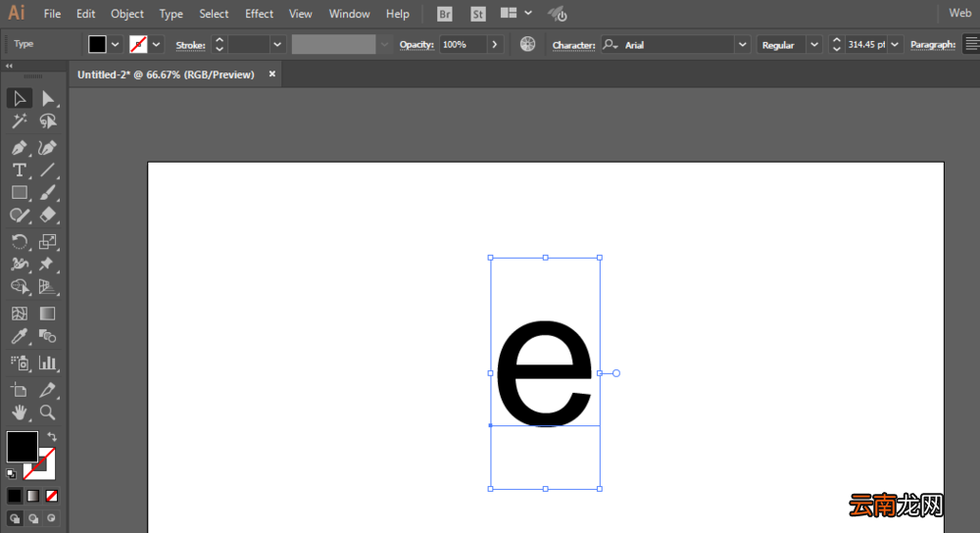980x533 pixels.
Task: Pick the Symbol Sprayer tool
Action: click(20, 363)
